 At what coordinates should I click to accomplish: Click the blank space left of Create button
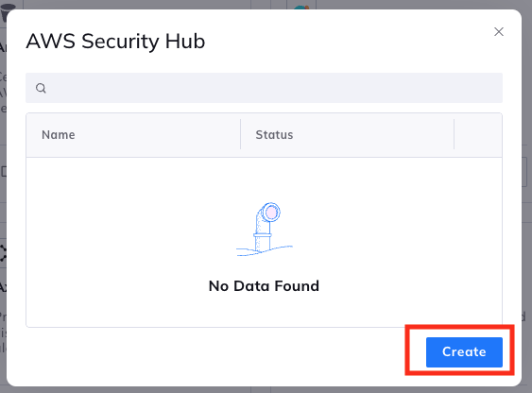click(217, 352)
